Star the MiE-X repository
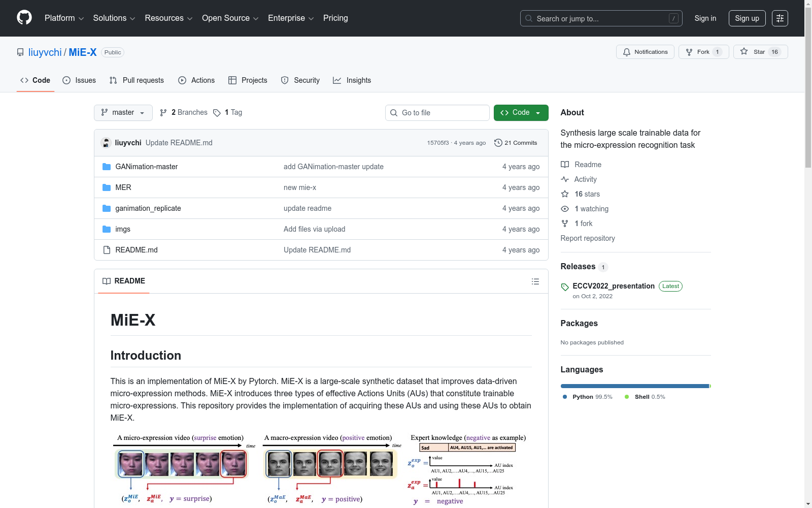Image resolution: width=812 pixels, height=508 pixels. tap(752, 52)
